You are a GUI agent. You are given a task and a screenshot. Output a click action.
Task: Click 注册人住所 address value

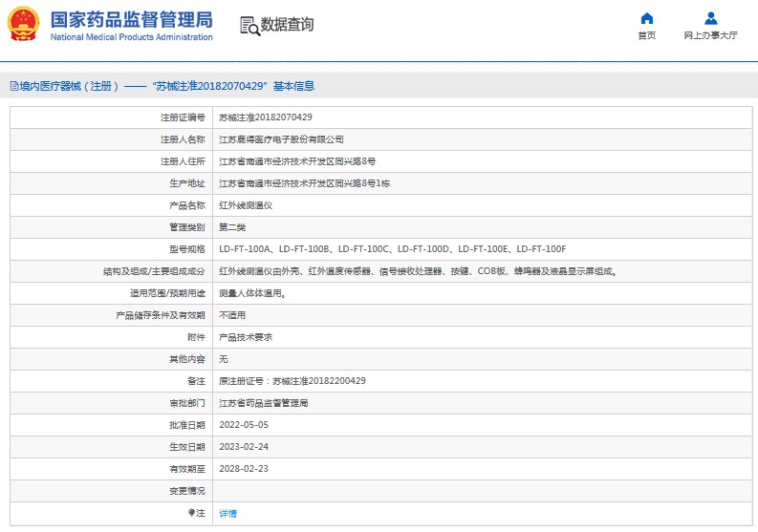pyautogui.click(x=297, y=161)
